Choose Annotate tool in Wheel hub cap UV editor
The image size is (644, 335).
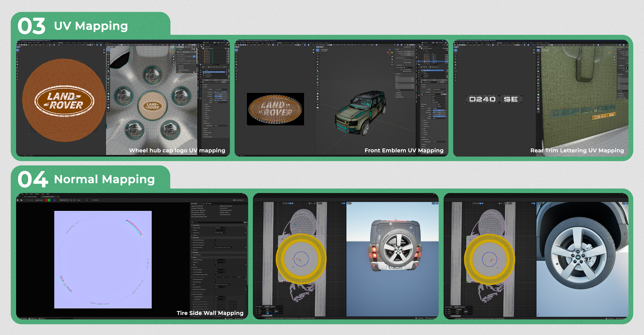17,68
